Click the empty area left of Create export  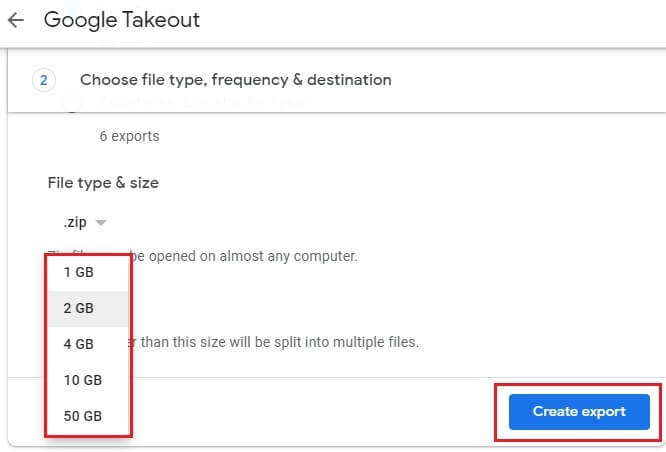click(x=310, y=411)
